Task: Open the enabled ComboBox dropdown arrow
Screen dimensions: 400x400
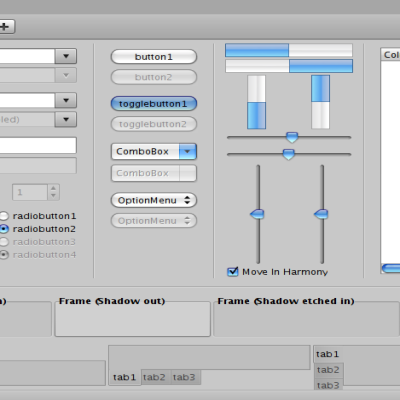Action: 188,152
